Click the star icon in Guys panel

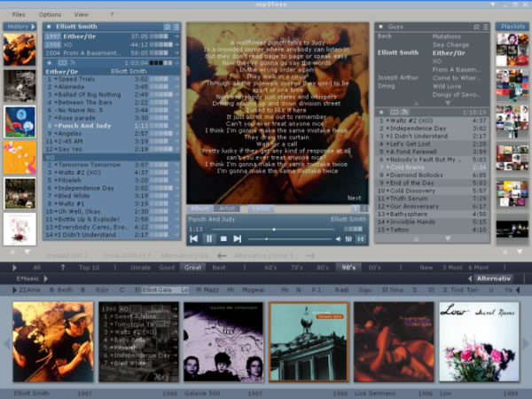point(476,27)
